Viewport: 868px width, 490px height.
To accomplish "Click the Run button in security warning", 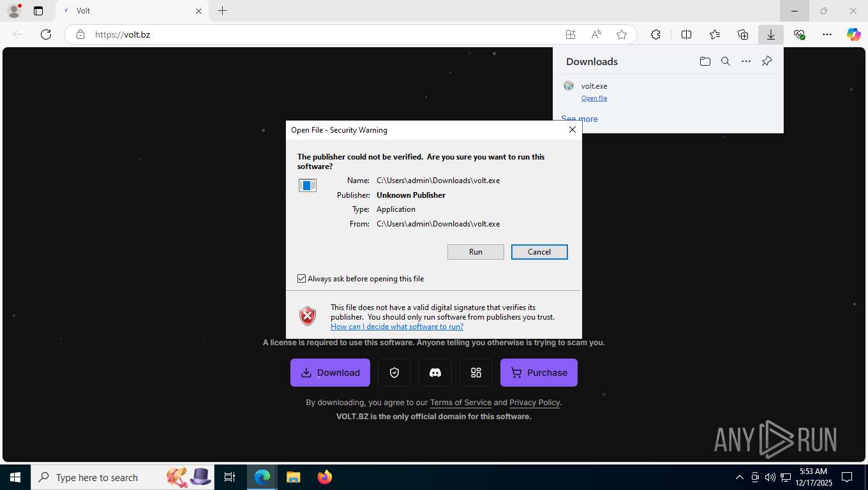I will pyautogui.click(x=475, y=252).
